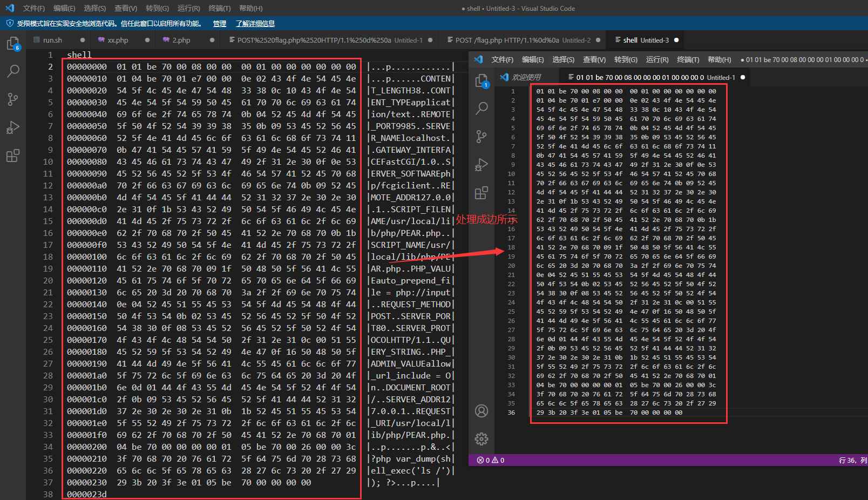The image size is (868, 500).
Task: Open 文件(F) menu in inner window
Action: (x=503, y=59)
